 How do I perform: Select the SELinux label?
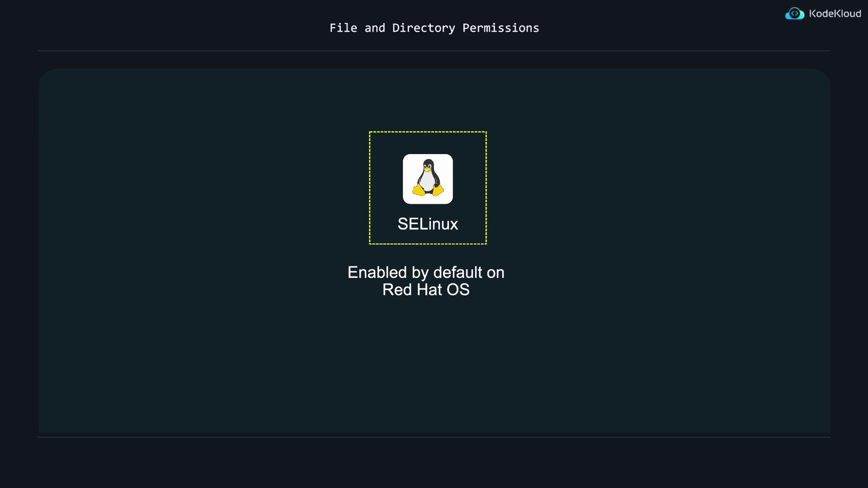pos(428,224)
